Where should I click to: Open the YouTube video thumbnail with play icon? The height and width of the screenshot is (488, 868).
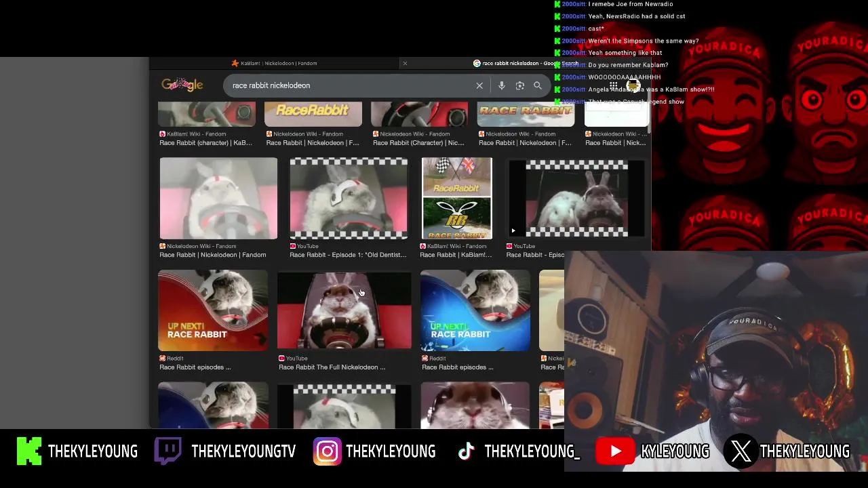pyautogui.click(x=576, y=198)
